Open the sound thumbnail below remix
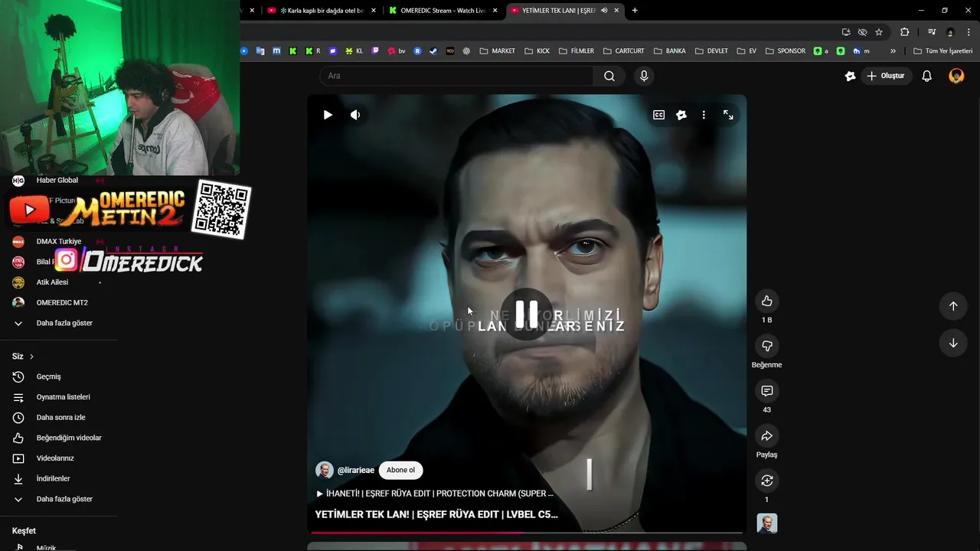 [x=766, y=523]
